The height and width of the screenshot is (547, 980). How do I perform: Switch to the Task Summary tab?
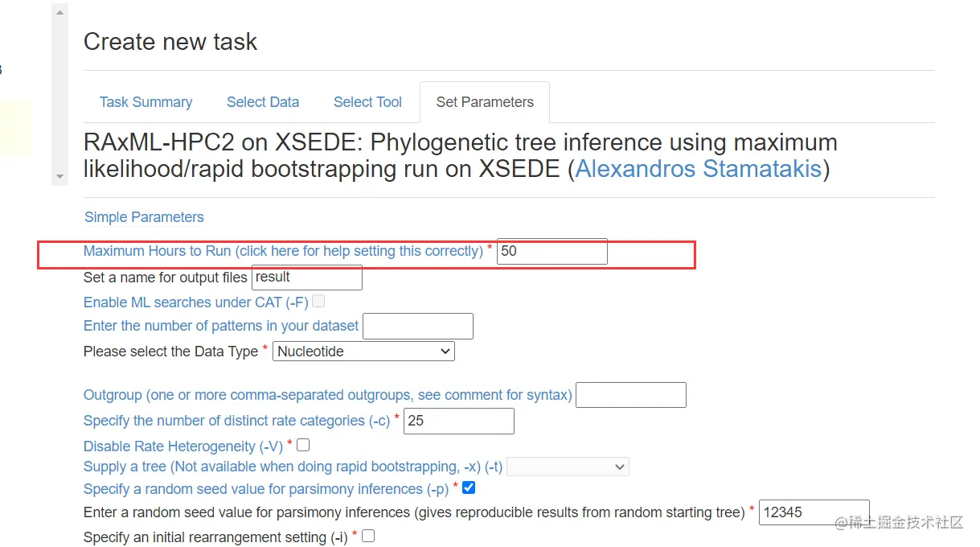point(146,102)
